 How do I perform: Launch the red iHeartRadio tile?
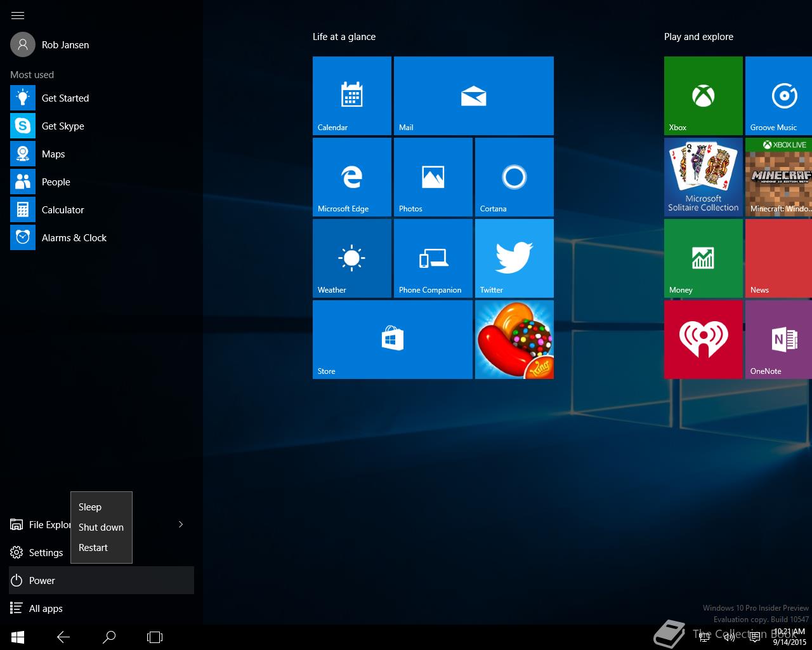(704, 340)
